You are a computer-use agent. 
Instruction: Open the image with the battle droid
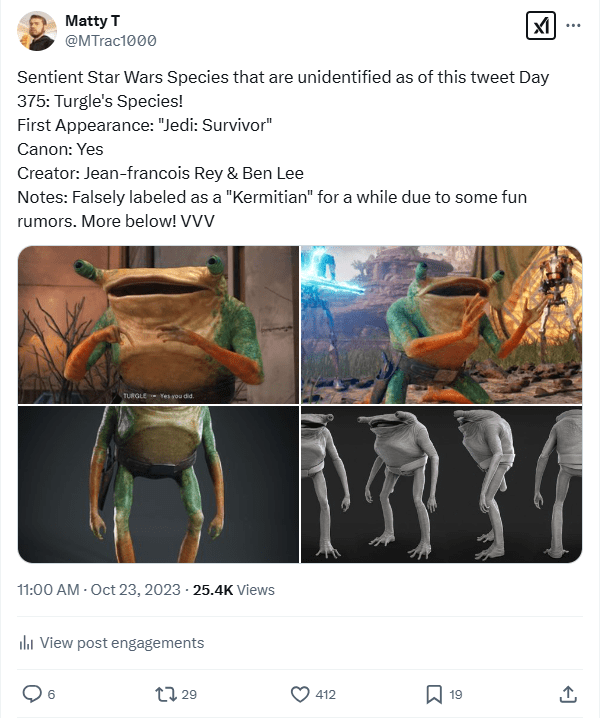pos(441,324)
